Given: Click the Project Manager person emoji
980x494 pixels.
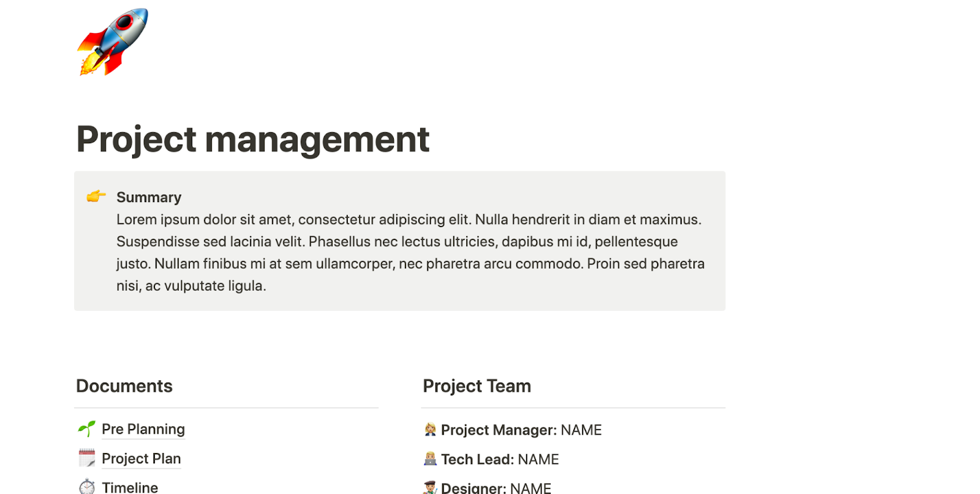Looking at the screenshot, I should coord(430,430).
